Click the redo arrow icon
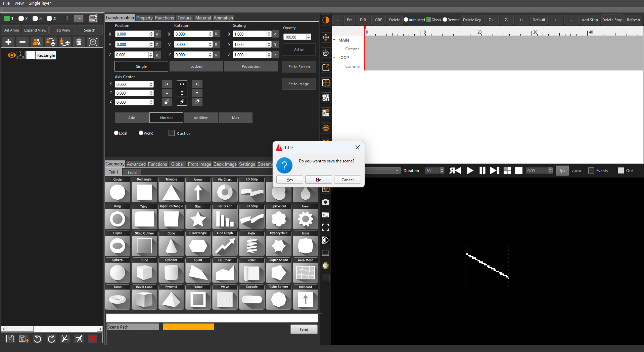The image size is (644, 352). tap(51, 339)
